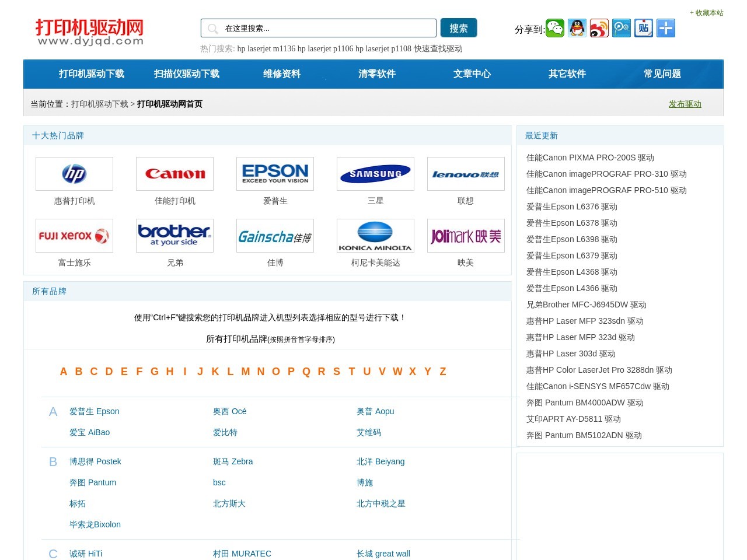Open the 奥普 Aopu brand link

click(x=375, y=411)
